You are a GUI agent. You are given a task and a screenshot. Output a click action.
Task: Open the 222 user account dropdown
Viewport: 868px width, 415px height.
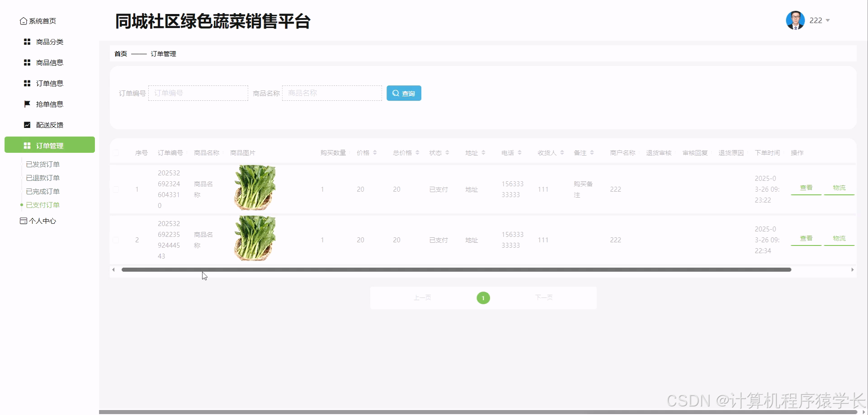819,20
